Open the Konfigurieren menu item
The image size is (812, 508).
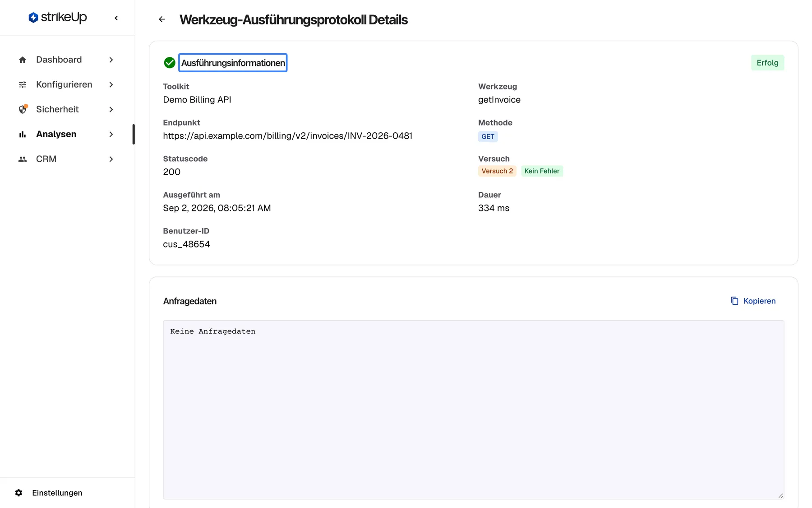(66, 85)
